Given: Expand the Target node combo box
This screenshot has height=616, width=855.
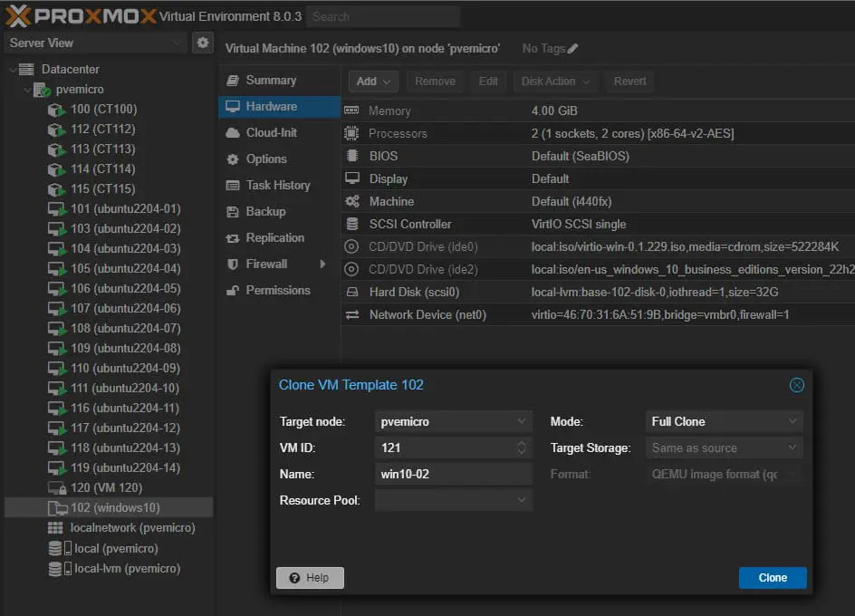Looking at the screenshot, I should (x=522, y=421).
